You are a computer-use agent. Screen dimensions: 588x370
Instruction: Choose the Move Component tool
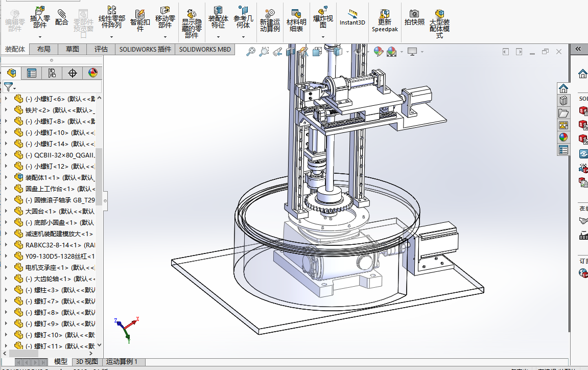coord(165,18)
